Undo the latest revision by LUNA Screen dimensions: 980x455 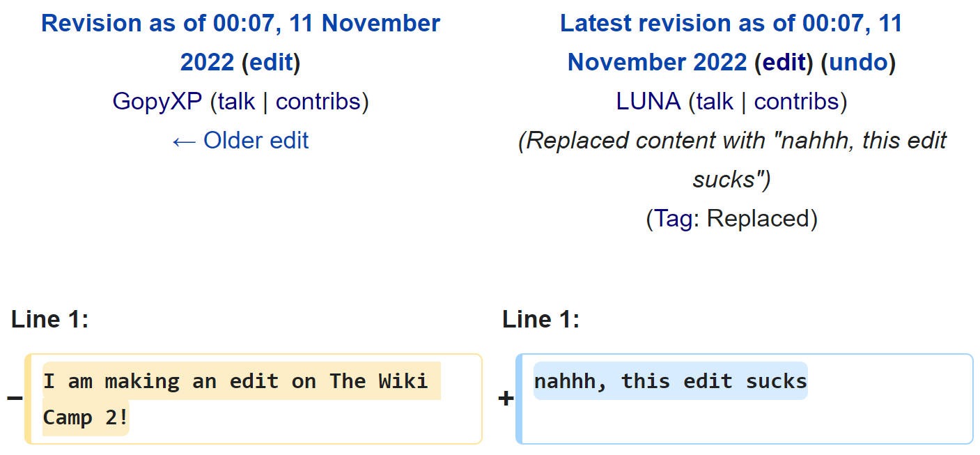(x=858, y=63)
